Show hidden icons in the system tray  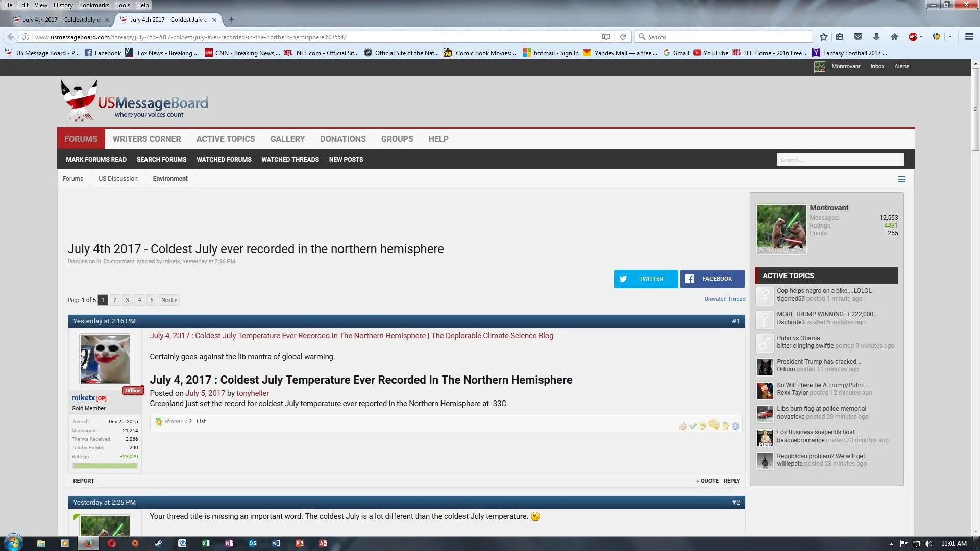click(891, 543)
